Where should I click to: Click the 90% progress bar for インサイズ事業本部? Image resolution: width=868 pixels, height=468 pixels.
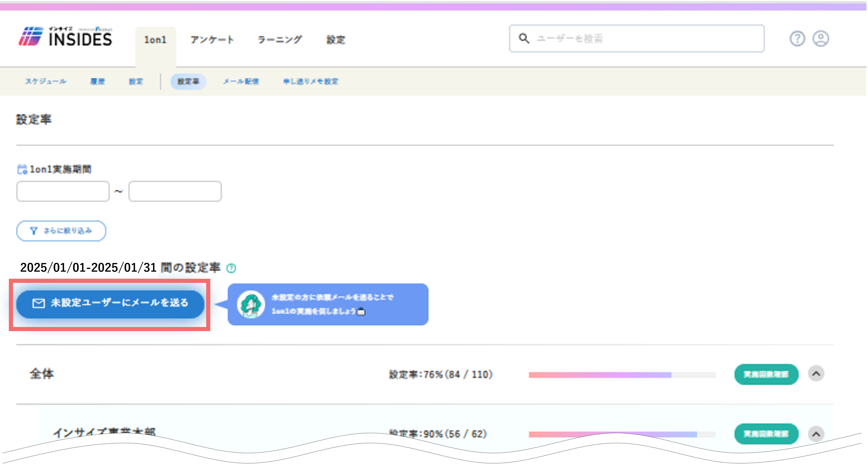pos(622,434)
